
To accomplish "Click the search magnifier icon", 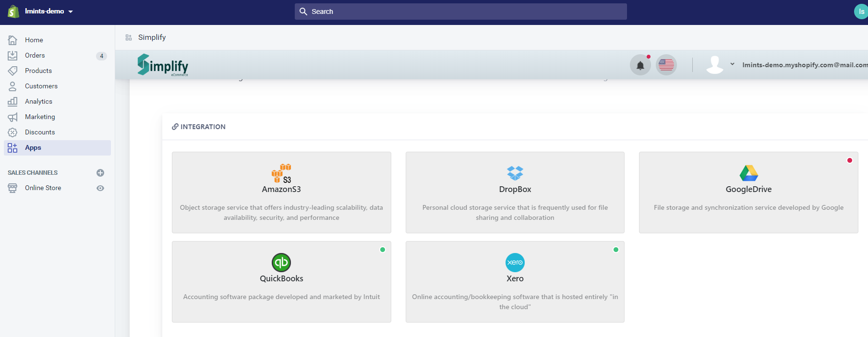I will pyautogui.click(x=303, y=12).
